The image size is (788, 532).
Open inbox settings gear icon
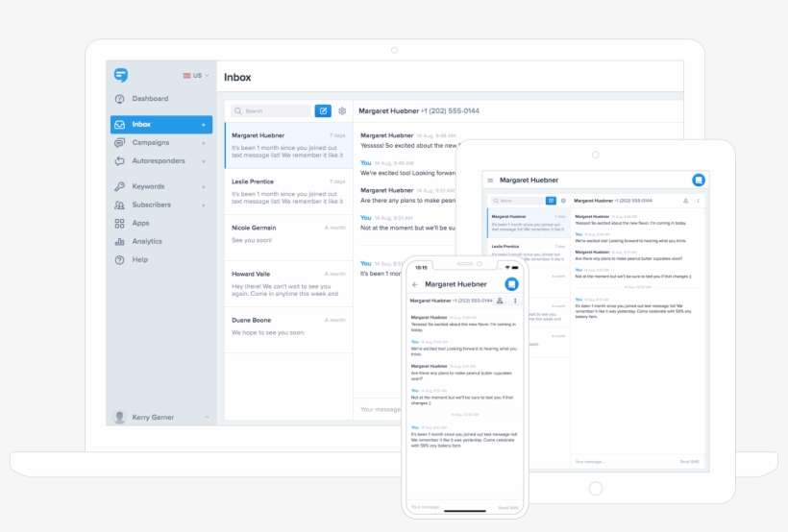coord(342,111)
